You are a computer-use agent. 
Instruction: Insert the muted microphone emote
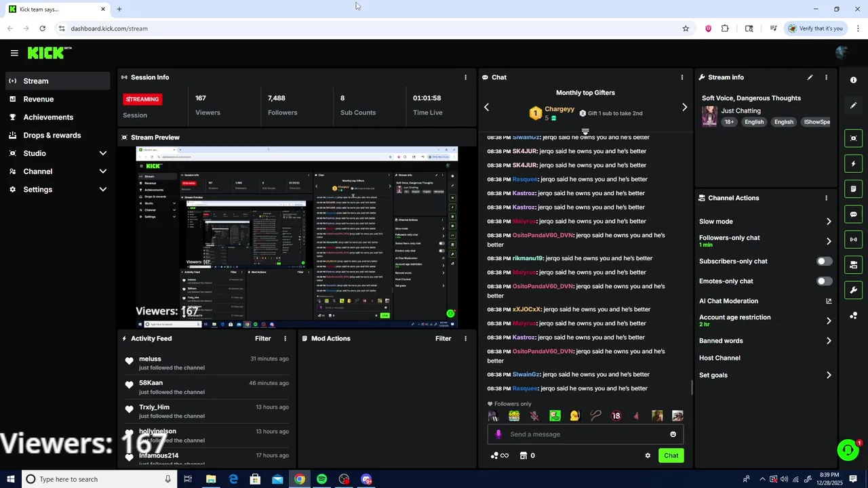(534, 415)
